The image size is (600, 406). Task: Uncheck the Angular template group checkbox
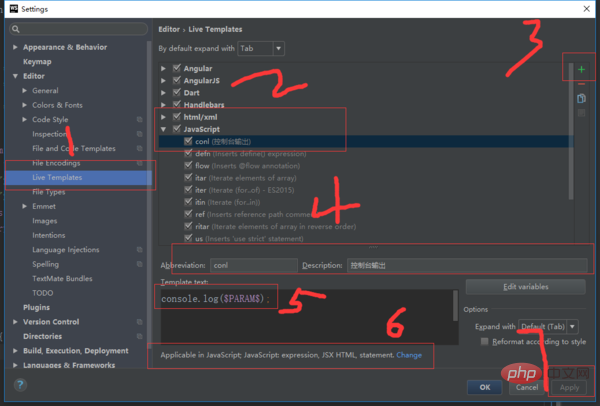point(176,68)
